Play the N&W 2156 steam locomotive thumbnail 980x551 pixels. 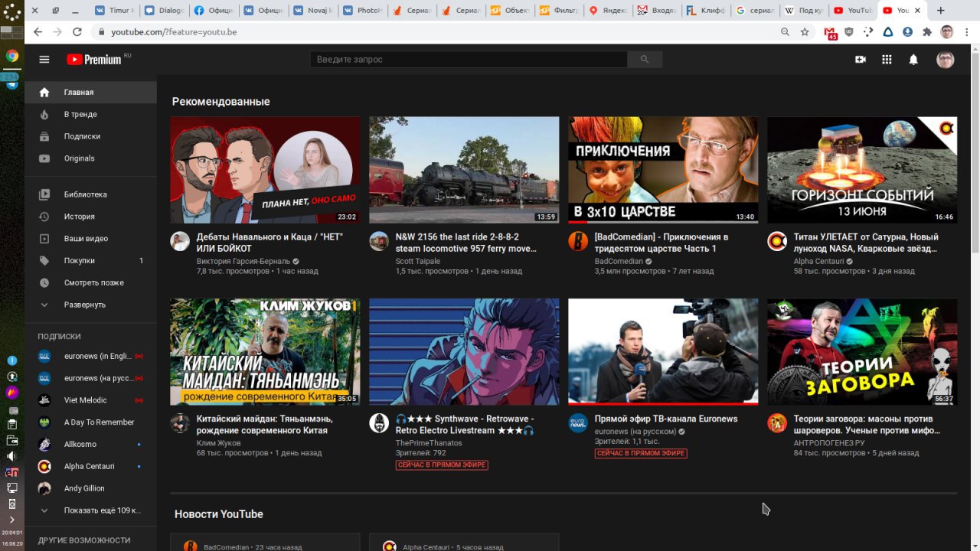(x=464, y=170)
